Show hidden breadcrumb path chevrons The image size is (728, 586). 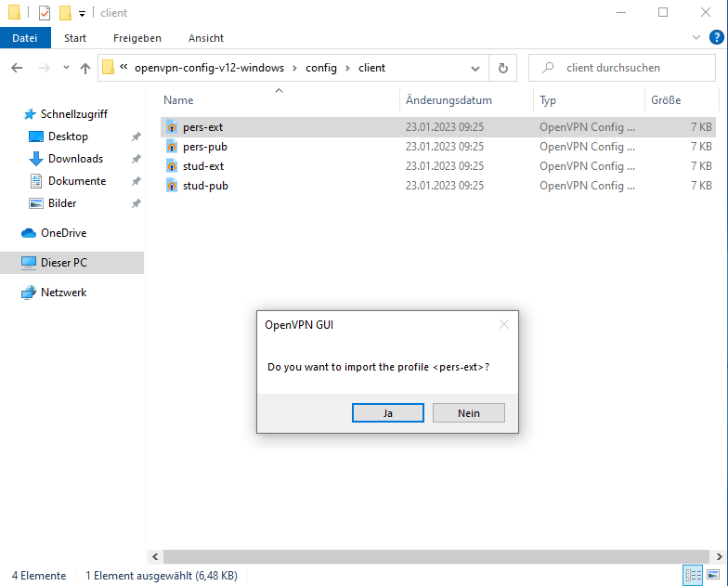[123, 67]
